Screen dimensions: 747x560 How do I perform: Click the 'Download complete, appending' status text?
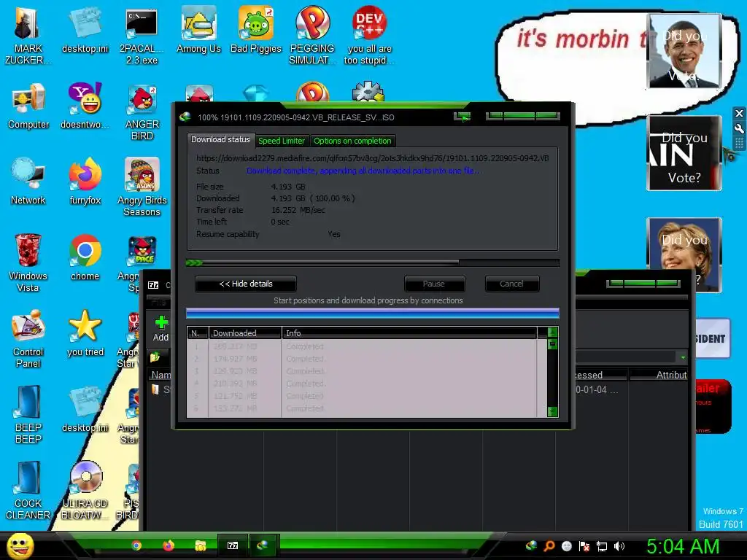coord(363,171)
